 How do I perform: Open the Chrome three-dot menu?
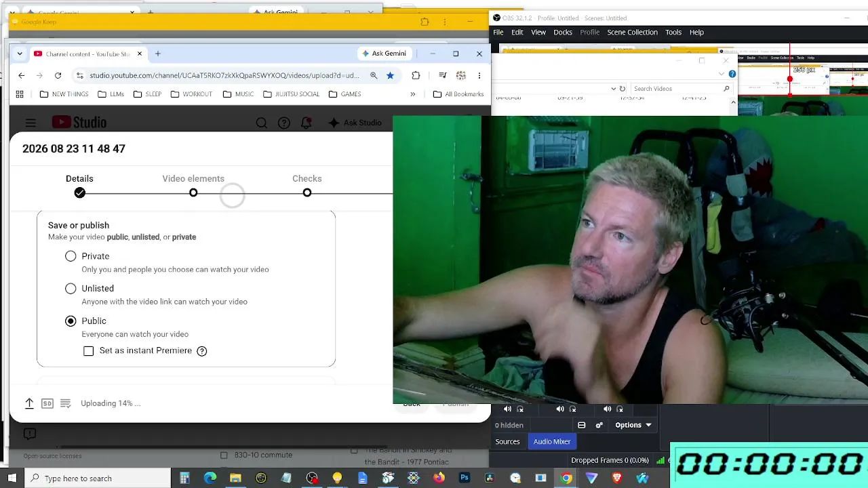click(x=479, y=75)
